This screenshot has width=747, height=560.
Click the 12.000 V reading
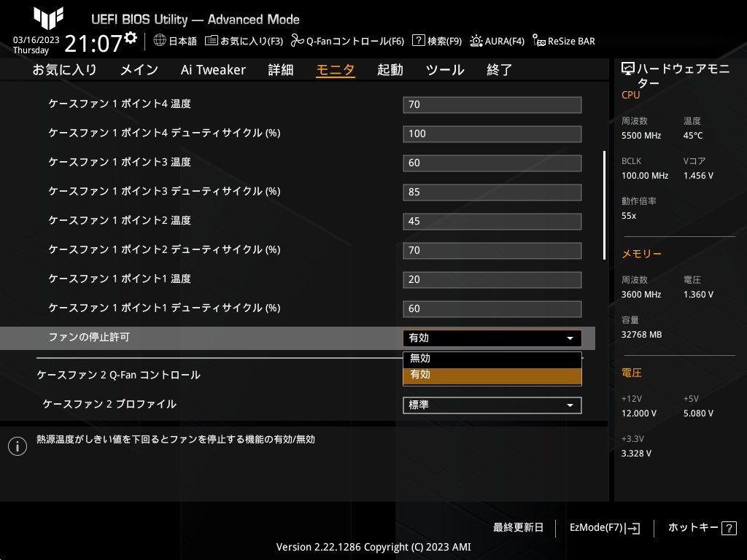click(x=639, y=413)
